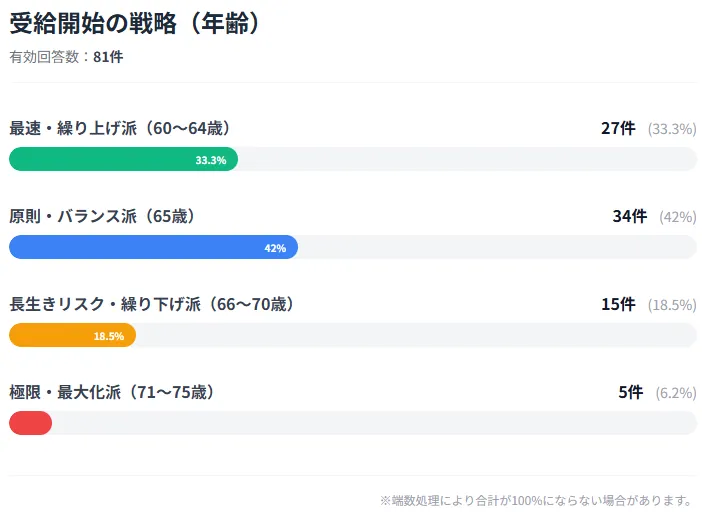Screen dimensions: 702x513
Task: Click the 5件 count value
Action: pyautogui.click(x=630, y=393)
